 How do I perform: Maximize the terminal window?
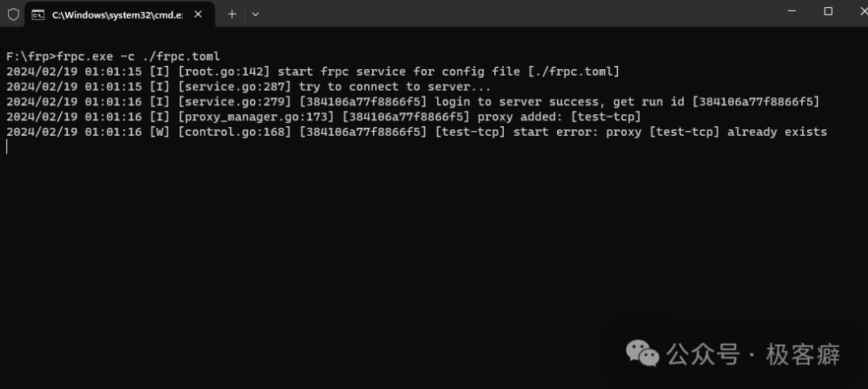(828, 11)
